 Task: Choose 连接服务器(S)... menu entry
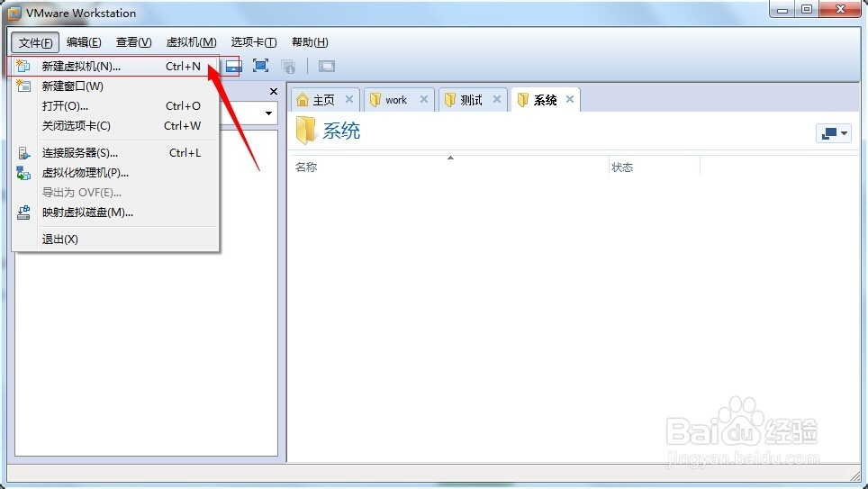pyautogui.click(x=115, y=153)
